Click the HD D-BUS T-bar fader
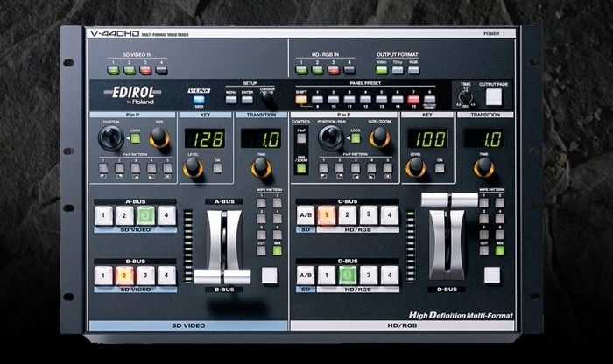613x364 pixels. point(449,200)
